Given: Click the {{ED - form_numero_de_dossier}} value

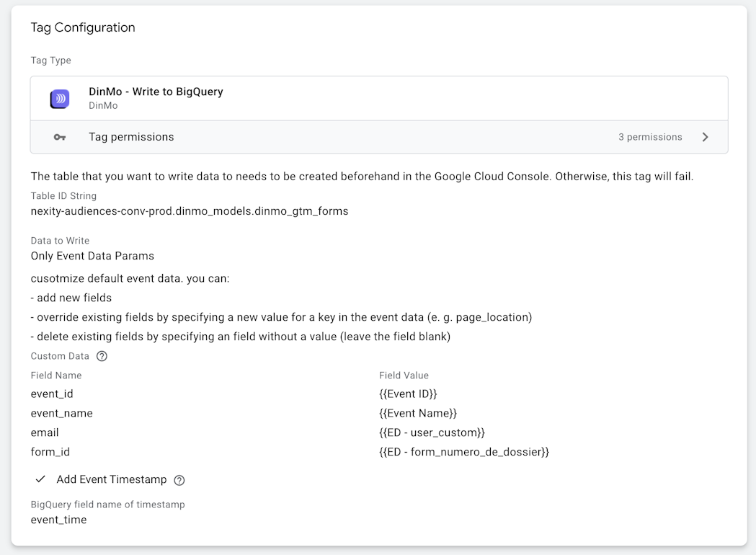Looking at the screenshot, I should click(464, 452).
